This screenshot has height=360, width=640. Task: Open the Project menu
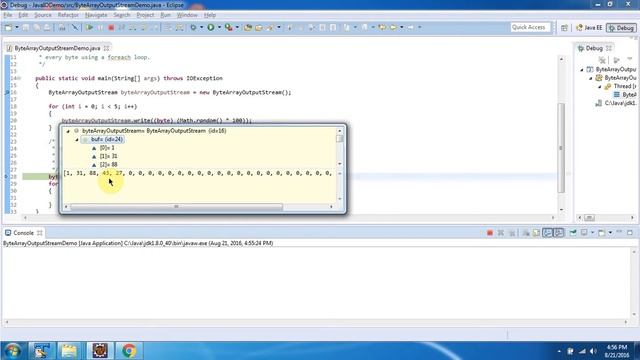145,15
